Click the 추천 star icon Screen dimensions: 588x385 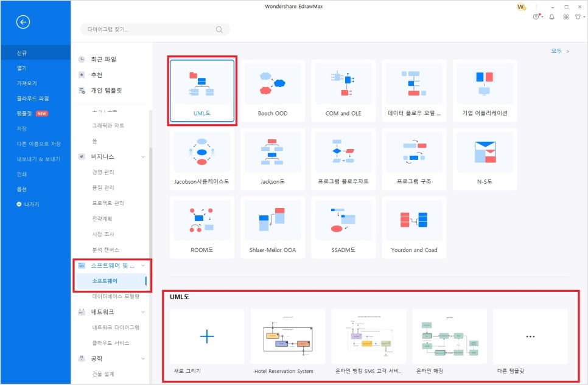[82, 75]
